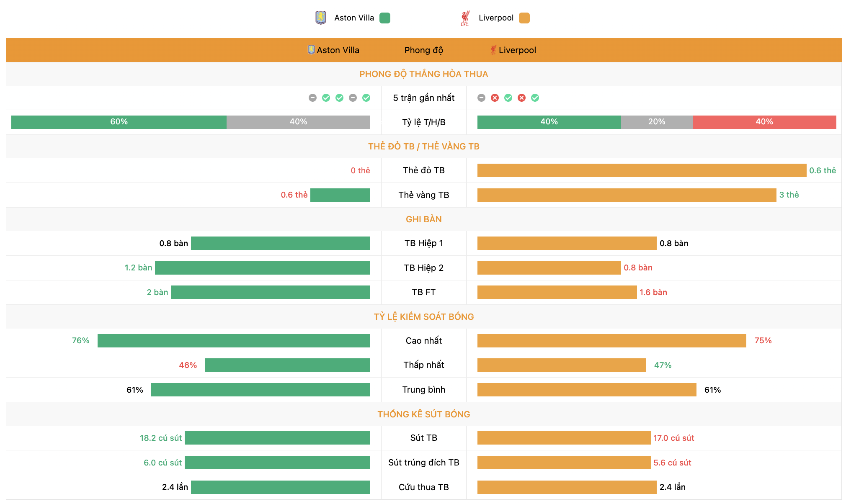Click the Aston Villa 76% possession value
This screenshot has height=504, width=846.
coord(80,340)
